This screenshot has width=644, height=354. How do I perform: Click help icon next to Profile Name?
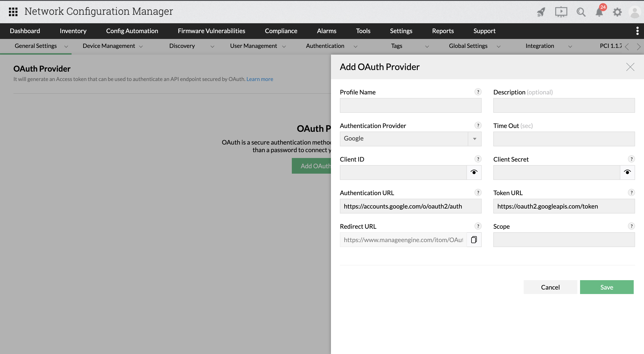[x=478, y=92]
